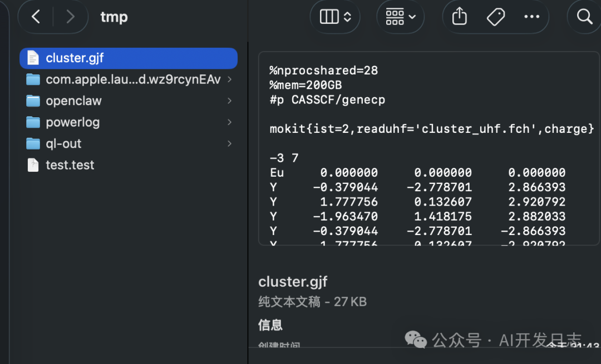
Task: Expand the openclaw folder chevron
Action: [229, 101]
